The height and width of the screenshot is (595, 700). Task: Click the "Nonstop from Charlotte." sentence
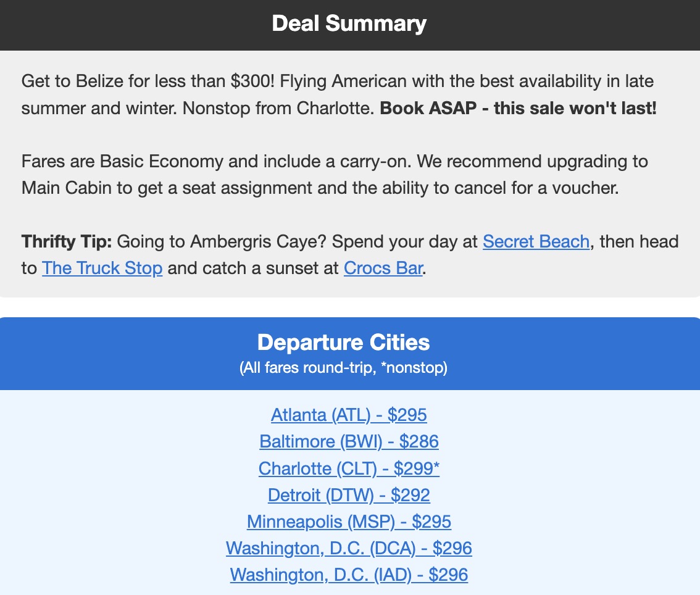point(279,108)
